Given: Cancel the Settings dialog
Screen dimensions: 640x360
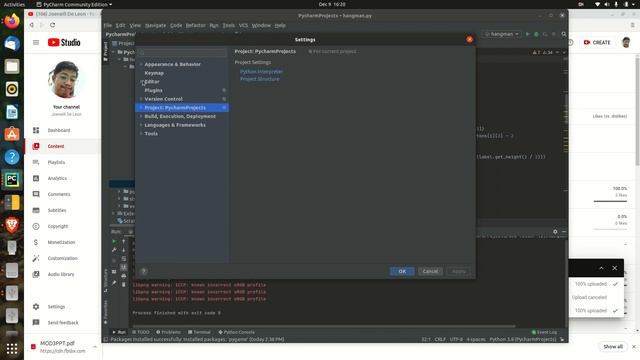Looking at the screenshot, I should click(x=430, y=271).
